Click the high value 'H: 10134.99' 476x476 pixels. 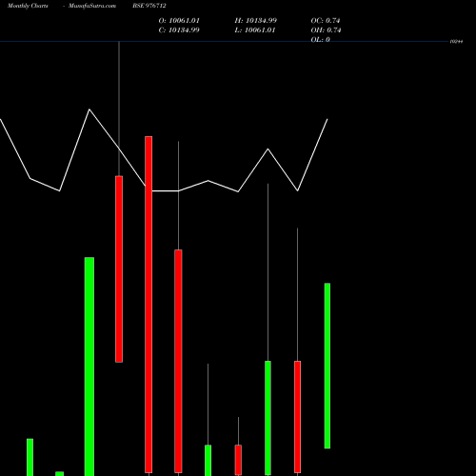tap(256, 21)
